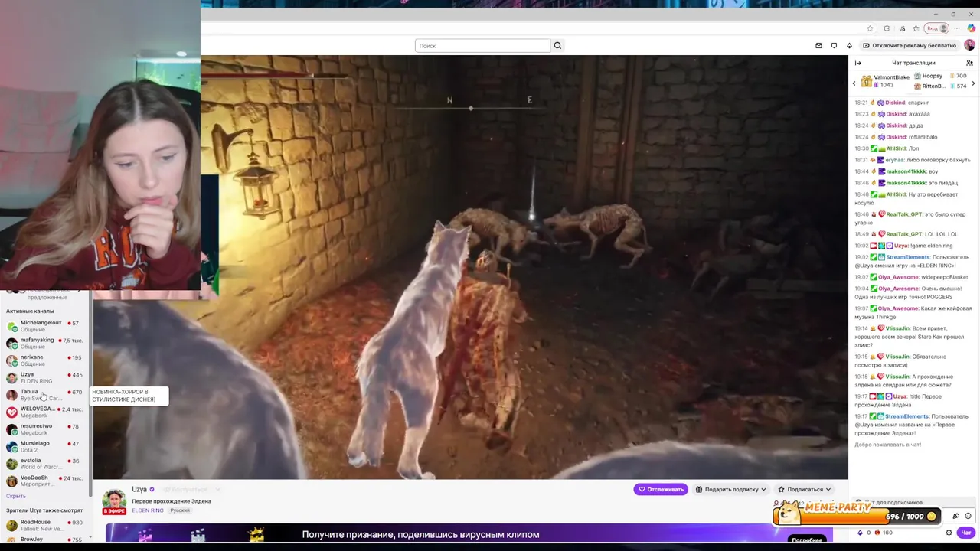This screenshot has height=551, width=980.
Task: Click Подробнее button on purple banner
Action: (807, 540)
